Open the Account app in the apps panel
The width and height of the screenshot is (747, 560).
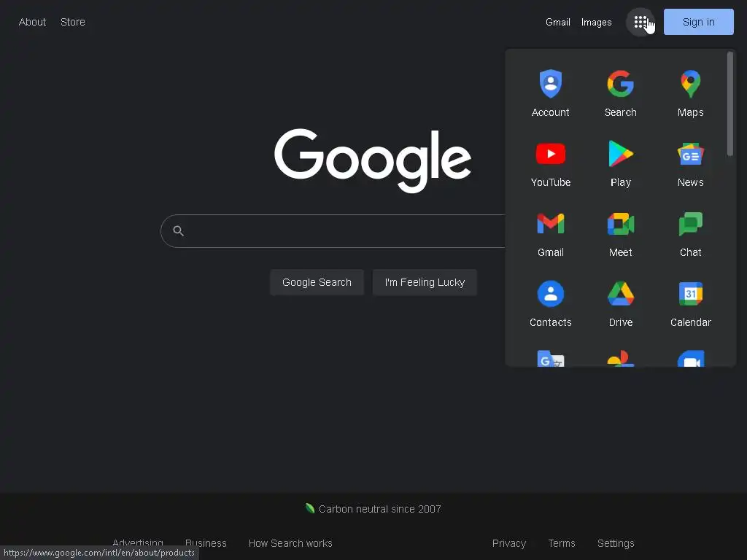550,93
